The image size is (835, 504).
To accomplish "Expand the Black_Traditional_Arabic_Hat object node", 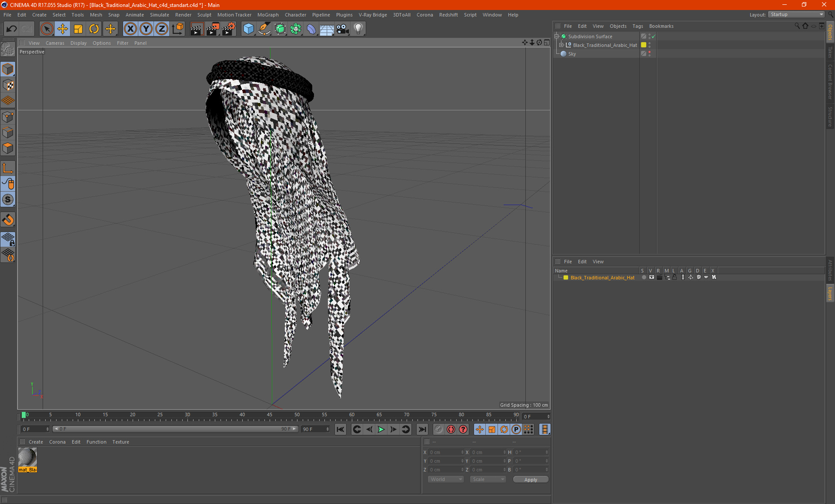I will pyautogui.click(x=561, y=45).
